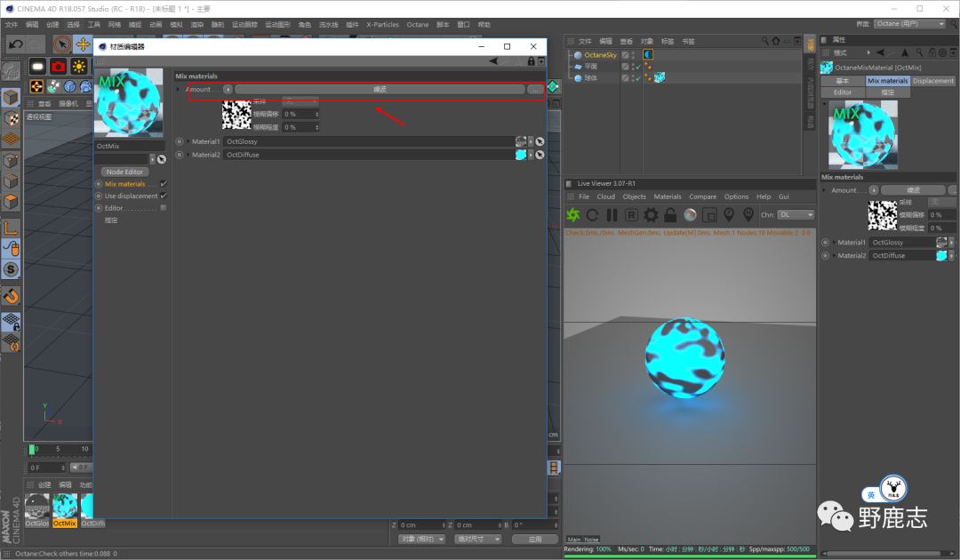
Task: Click the noise texture preview thumbnail under Amount
Action: (236, 115)
